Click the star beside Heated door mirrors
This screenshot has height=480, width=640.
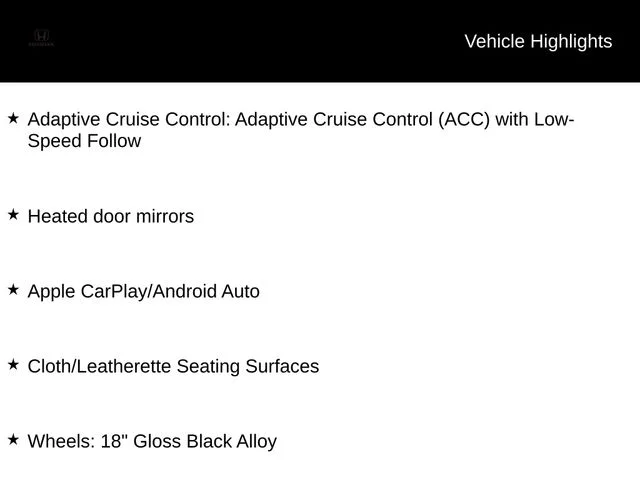pos(13,214)
